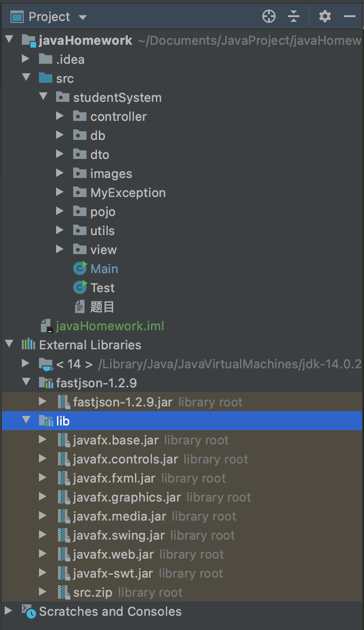Expand the dto package arrow
This screenshot has width=364, height=630.
click(60, 154)
